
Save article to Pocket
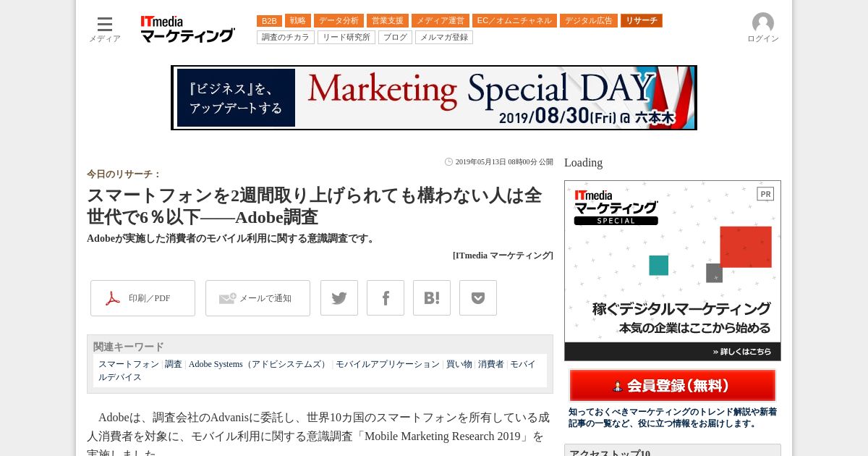point(478,298)
